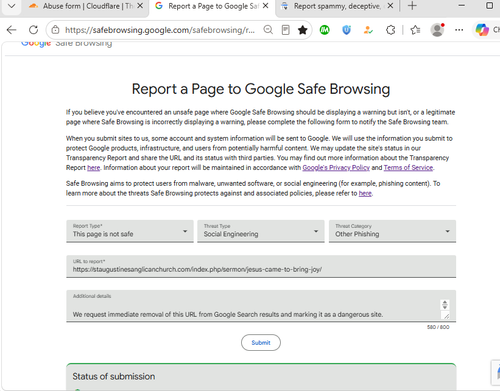This screenshot has width=500, height=391.
Task: Open the browser profile avatar
Action: coord(437,30)
